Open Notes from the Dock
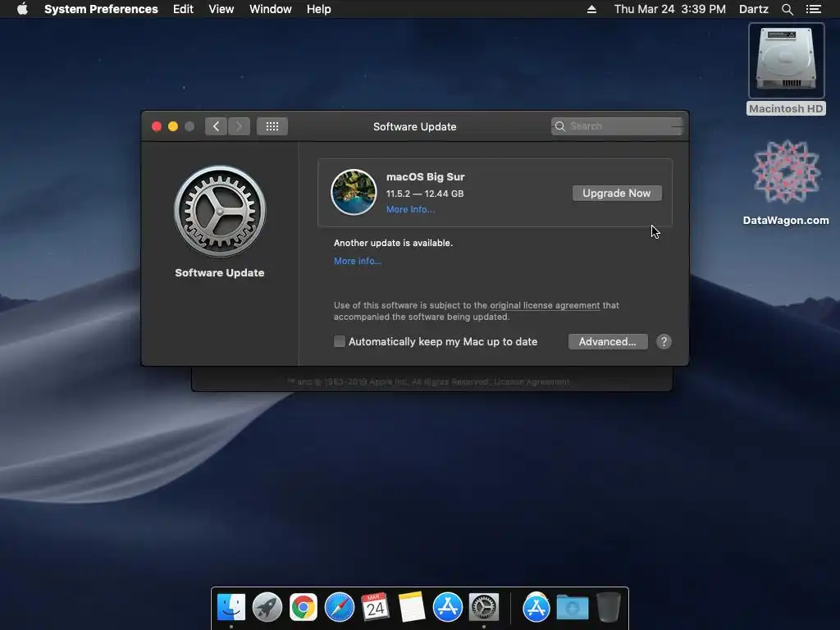The height and width of the screenshot is (630, 840). [x=412, y=608]
